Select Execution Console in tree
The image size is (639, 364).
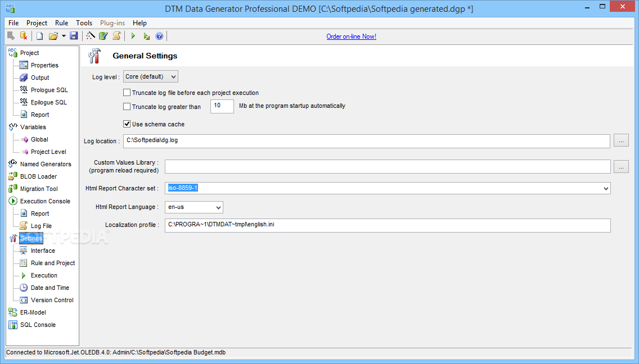pos(45,201)
